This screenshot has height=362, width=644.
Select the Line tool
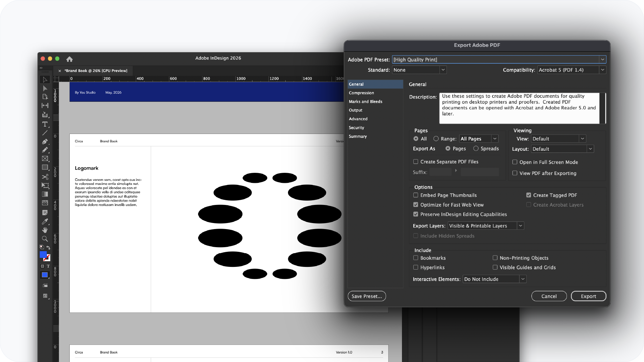(x=45, y=133)
